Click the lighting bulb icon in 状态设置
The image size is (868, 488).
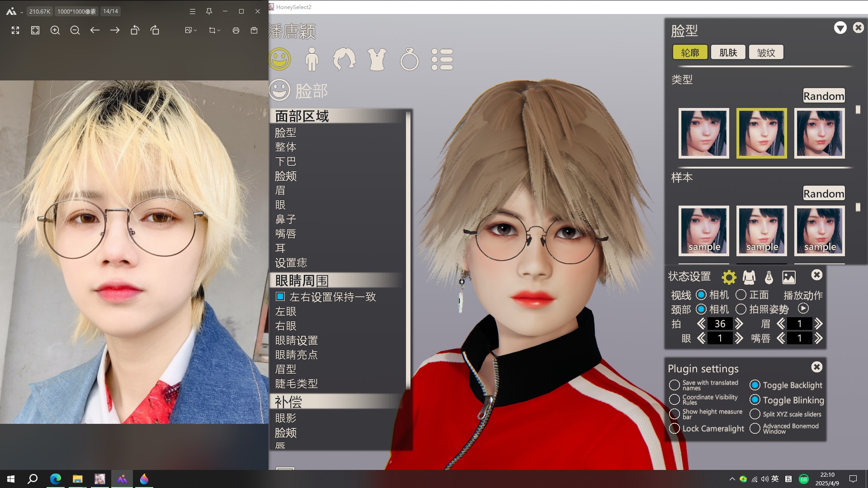click(769, 277)
